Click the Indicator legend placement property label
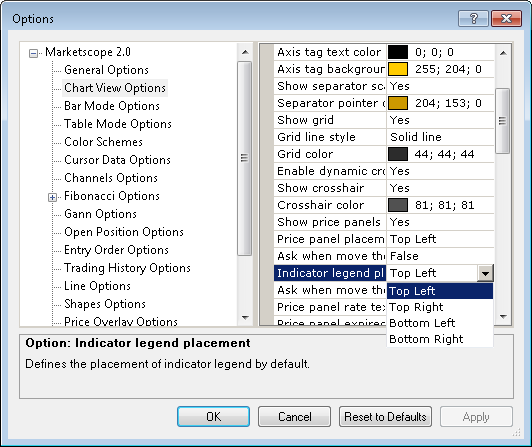This screenshot has height=447, width=532. (x=330, y=273)
